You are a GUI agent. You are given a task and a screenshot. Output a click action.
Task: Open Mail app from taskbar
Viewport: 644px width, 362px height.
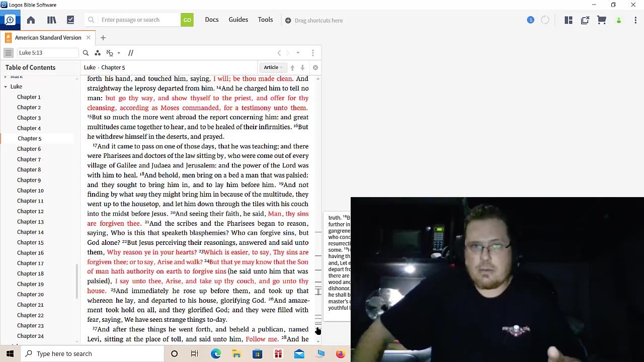pyautogui.click(x=299, y=354)
